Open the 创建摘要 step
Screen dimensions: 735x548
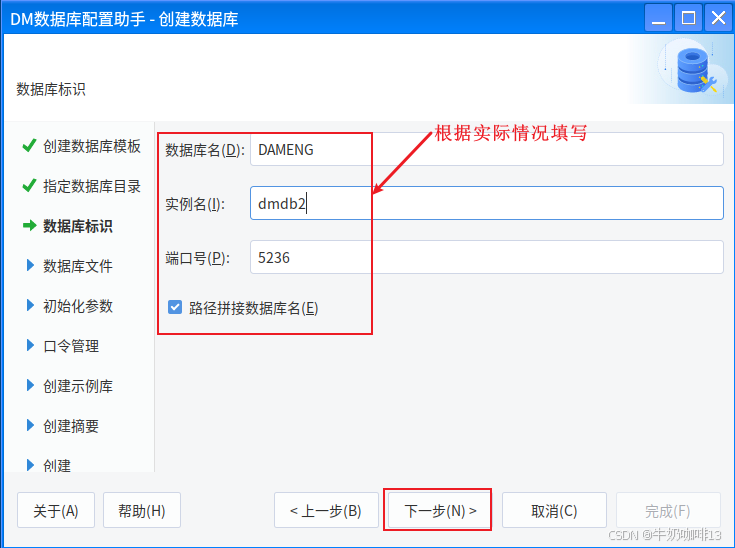(71, 426)
